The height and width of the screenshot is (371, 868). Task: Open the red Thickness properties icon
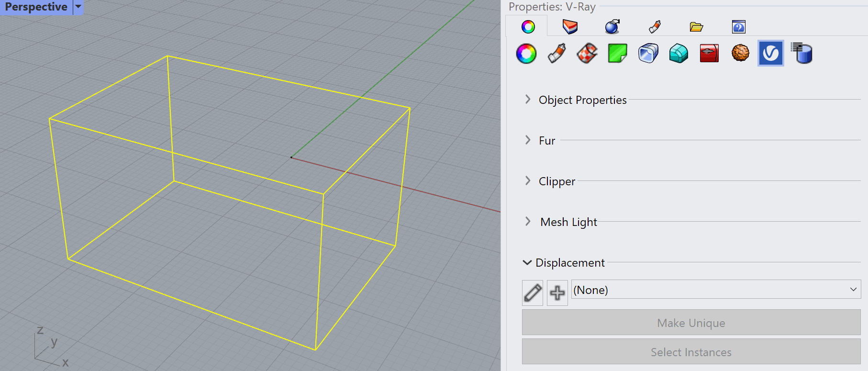(709, 54)
